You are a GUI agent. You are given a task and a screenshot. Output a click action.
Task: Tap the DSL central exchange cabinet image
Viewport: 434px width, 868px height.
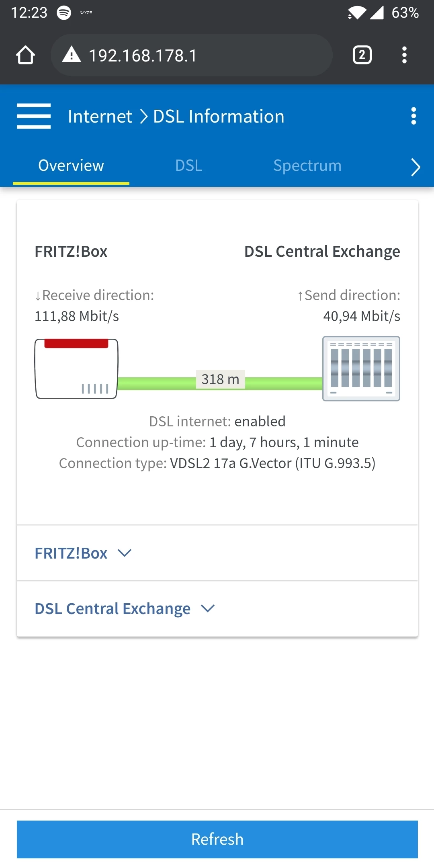point(361,368)
